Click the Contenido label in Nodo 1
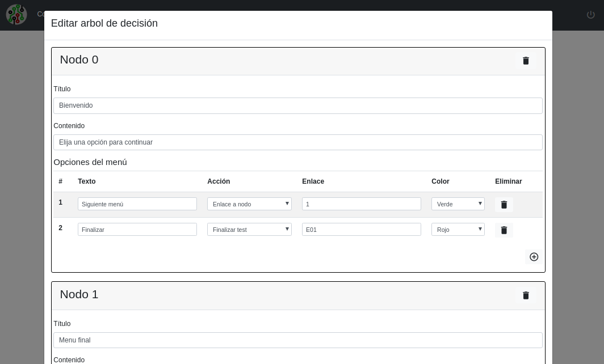Screen dimensions: 604x364 [x=69, y=360]
